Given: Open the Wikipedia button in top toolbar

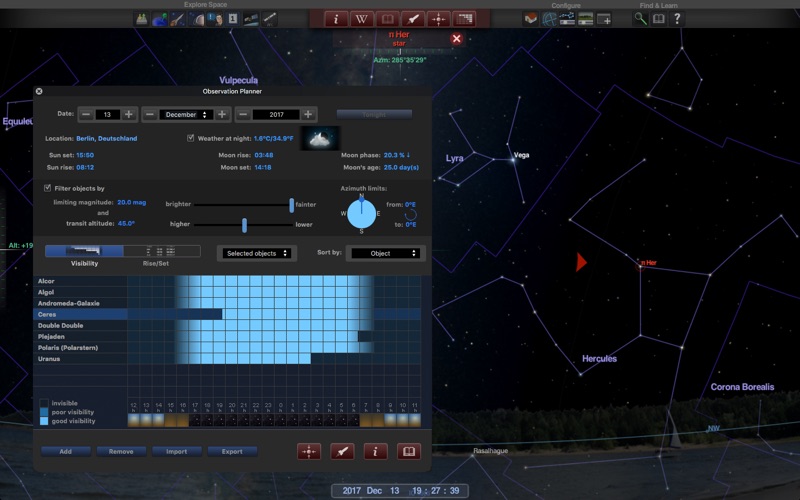Looking at the screenshot, I should [361, 18].
